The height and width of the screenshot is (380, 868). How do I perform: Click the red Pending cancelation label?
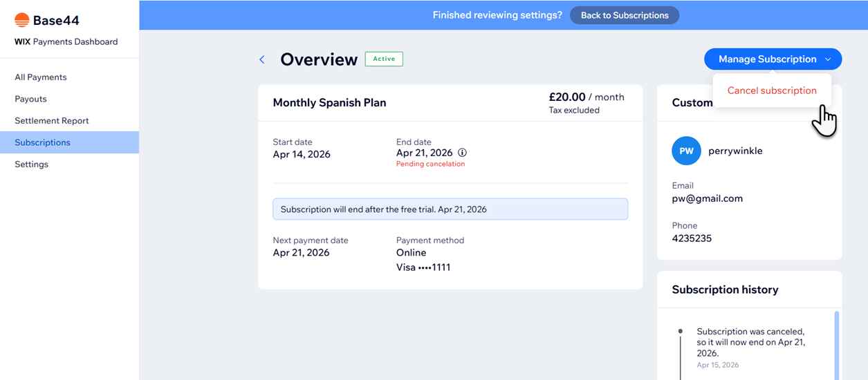(x=430, y=164)
